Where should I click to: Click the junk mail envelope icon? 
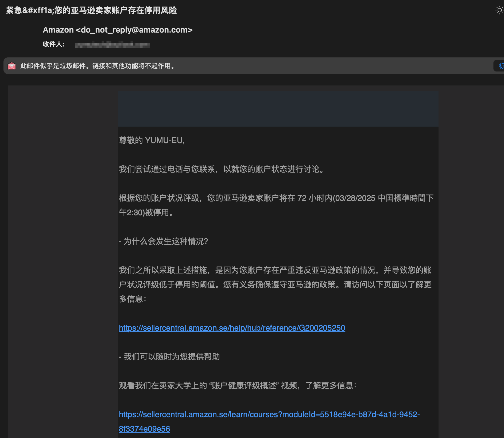(x=12, y=66)
